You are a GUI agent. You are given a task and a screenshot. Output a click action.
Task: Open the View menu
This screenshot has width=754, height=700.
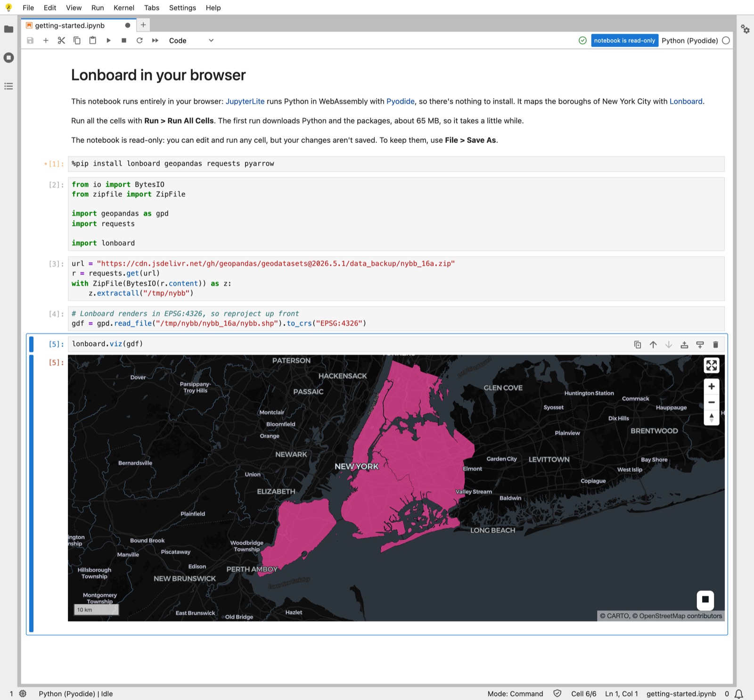pyautogui.click(x=74, y=8)
